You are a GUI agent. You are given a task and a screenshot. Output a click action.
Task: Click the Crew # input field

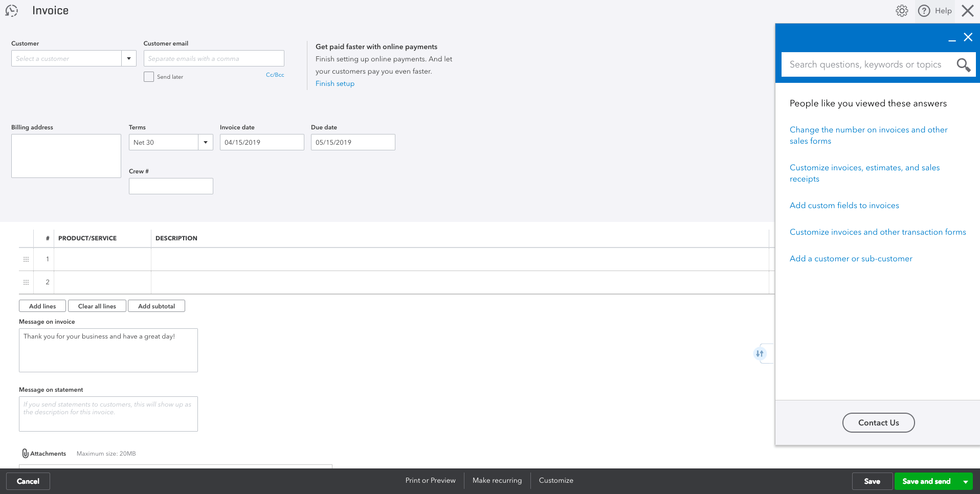[x=171, y=186]
